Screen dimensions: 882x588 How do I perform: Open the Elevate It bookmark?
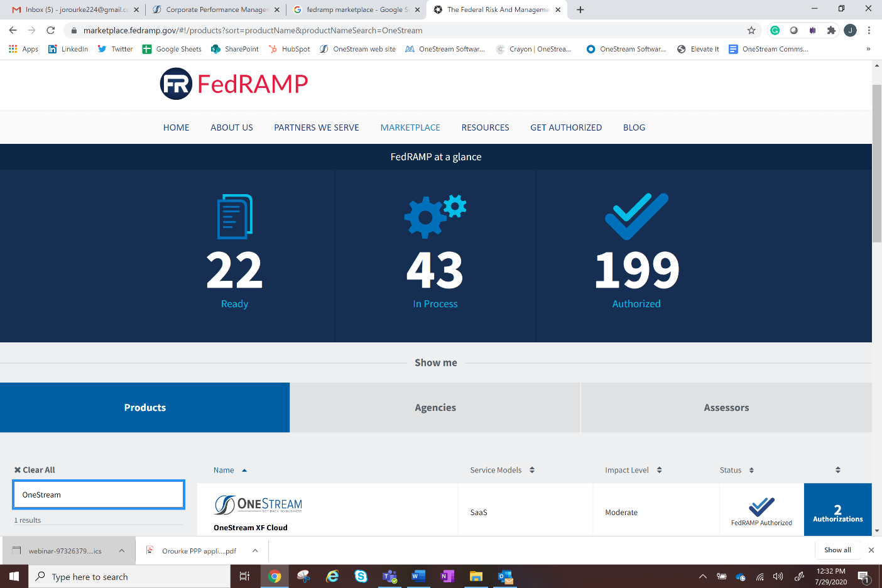tap(698, 49)
